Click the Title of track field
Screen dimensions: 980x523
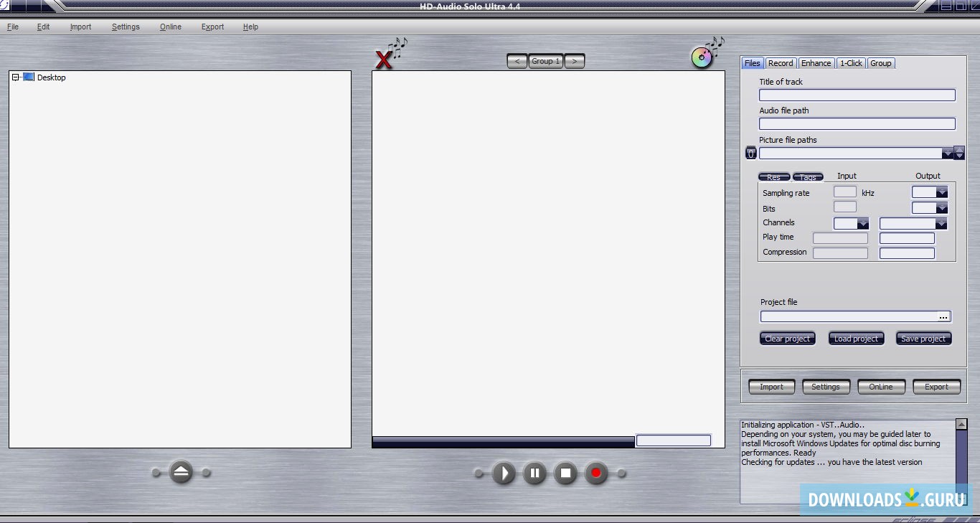point(857,95)
